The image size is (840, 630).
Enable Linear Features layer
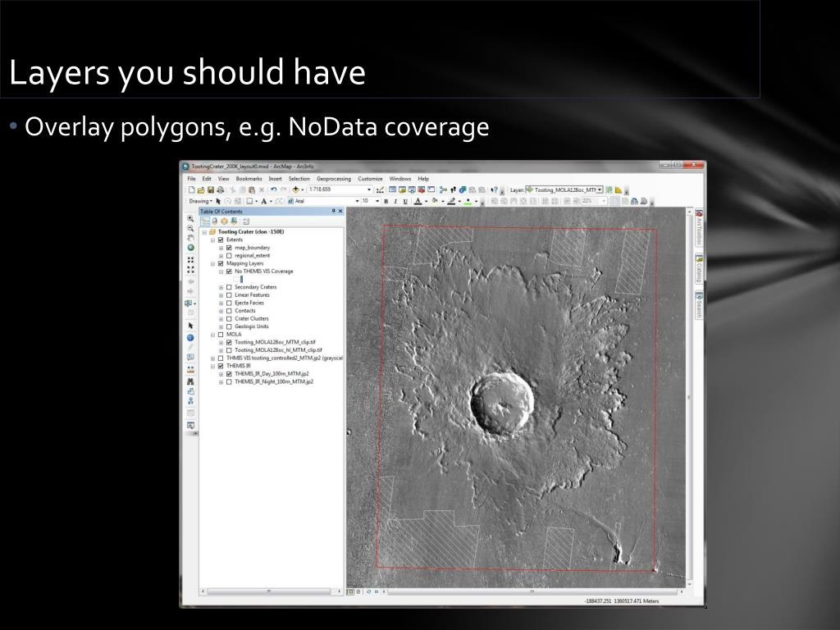(x=230, y=295)
